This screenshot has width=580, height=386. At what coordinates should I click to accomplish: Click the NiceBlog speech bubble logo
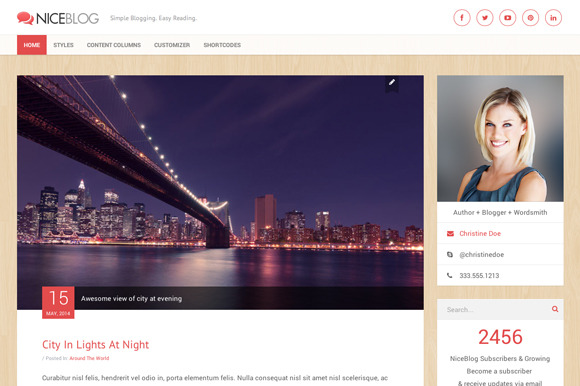tap(26, 18)
